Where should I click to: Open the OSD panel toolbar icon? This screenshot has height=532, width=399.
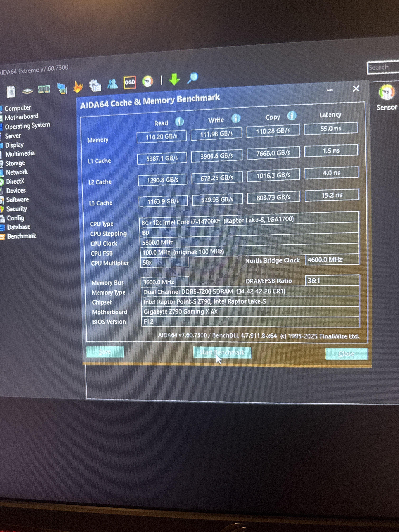coord(130,83)
